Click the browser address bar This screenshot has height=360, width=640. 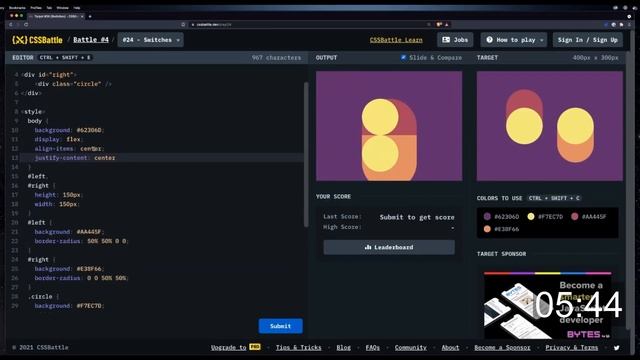pos(310,24)
